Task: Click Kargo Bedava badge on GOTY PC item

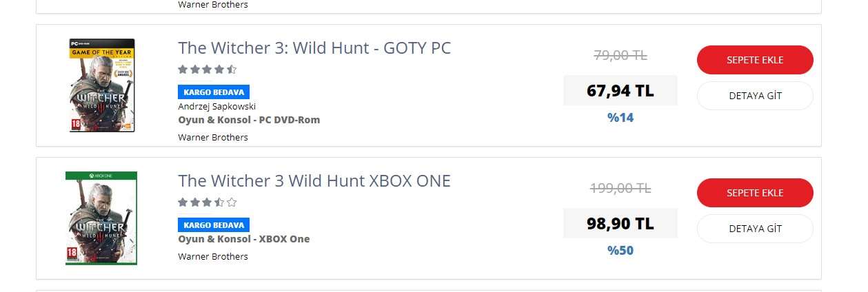Action: (x=214, y=92)
